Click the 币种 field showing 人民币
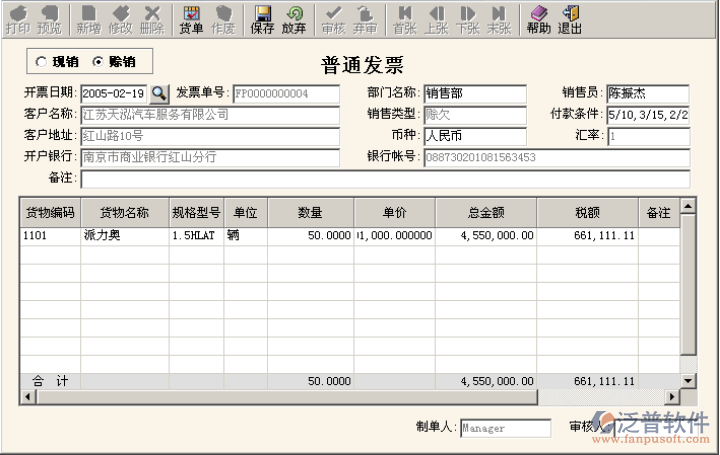Screen dimensions: 720x455 (475, 135)
